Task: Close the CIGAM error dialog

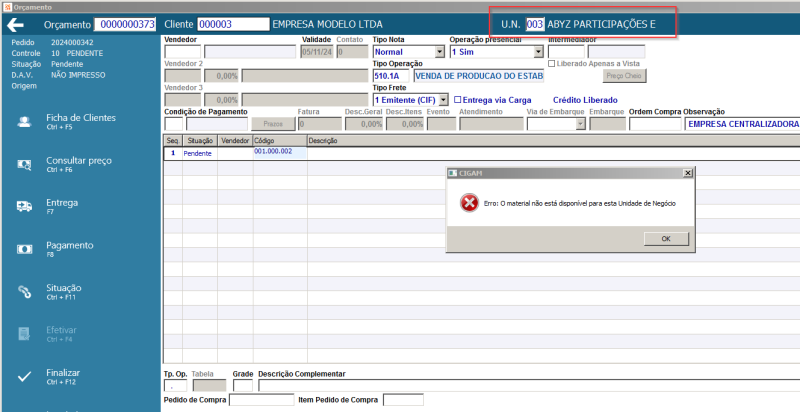Action: click(x=688, y=173)
